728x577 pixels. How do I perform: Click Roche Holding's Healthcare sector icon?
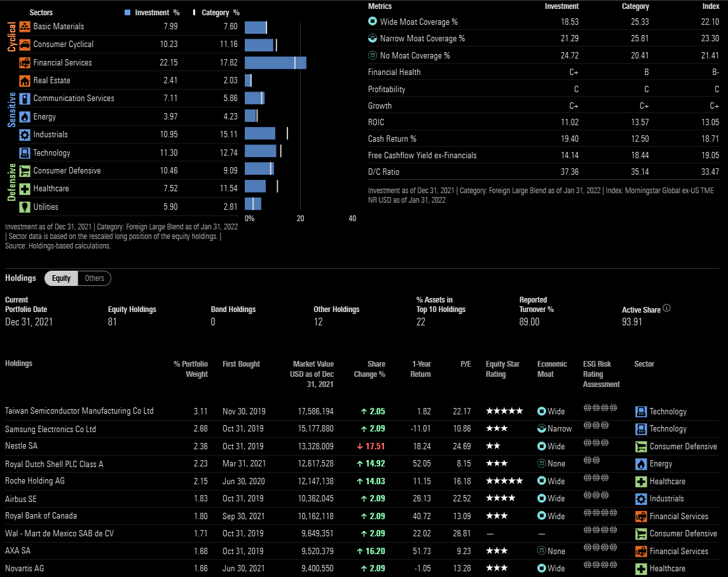pos(641,482)
